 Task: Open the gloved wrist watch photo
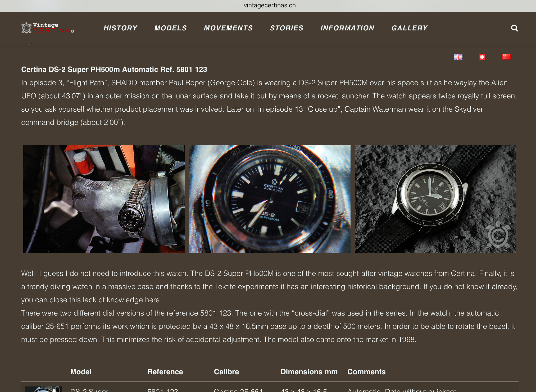(104, 199)
